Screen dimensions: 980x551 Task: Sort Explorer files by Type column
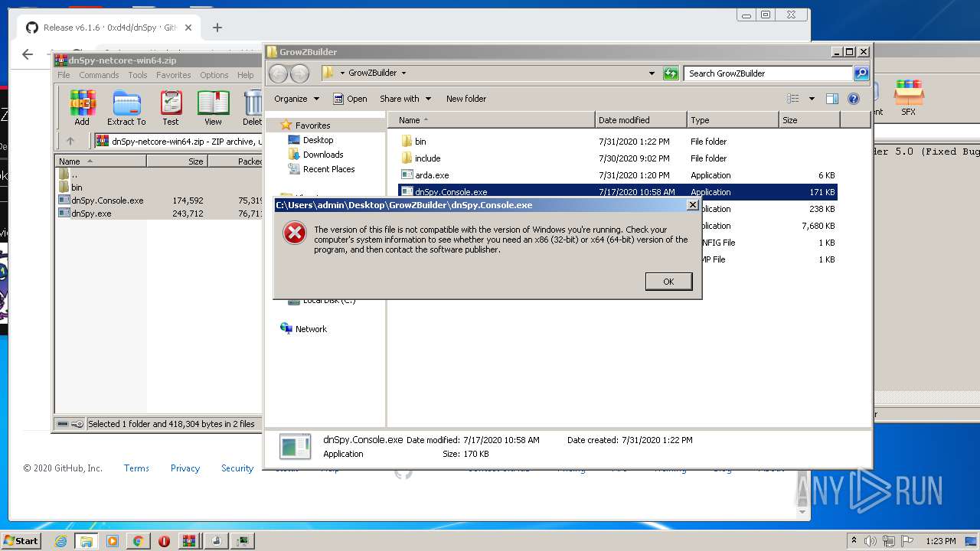733,120
